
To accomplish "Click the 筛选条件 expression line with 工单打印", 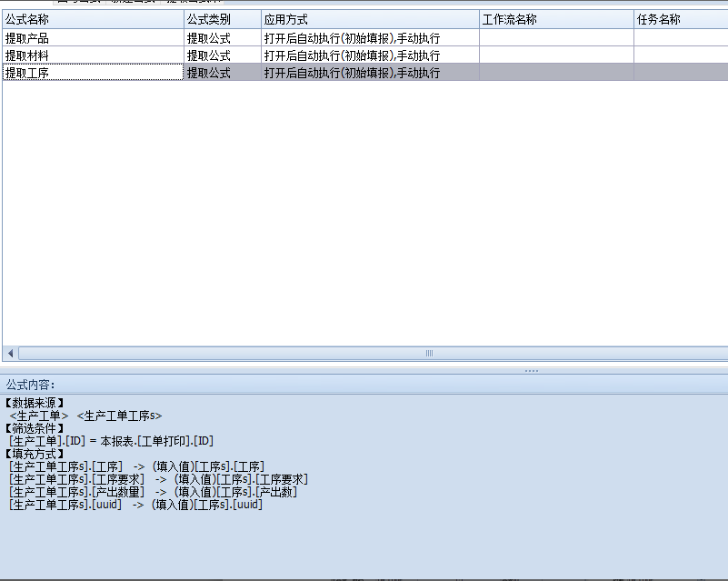I will [x=111, y=441].
